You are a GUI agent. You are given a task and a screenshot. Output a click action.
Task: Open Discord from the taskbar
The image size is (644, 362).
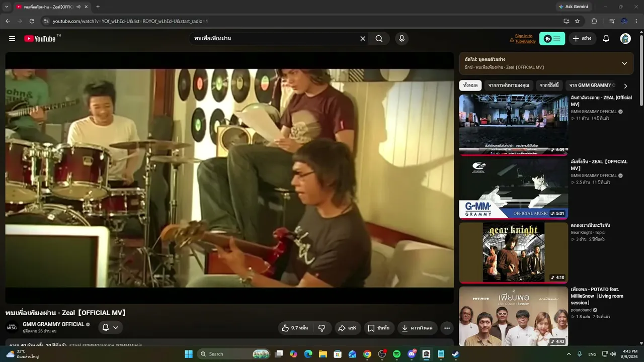412,354
